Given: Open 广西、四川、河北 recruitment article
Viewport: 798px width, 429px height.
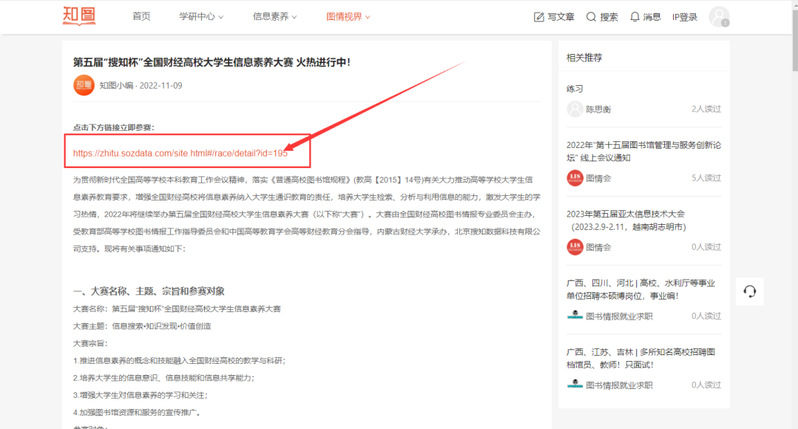Looking at the screenshot, I should 641,289.
